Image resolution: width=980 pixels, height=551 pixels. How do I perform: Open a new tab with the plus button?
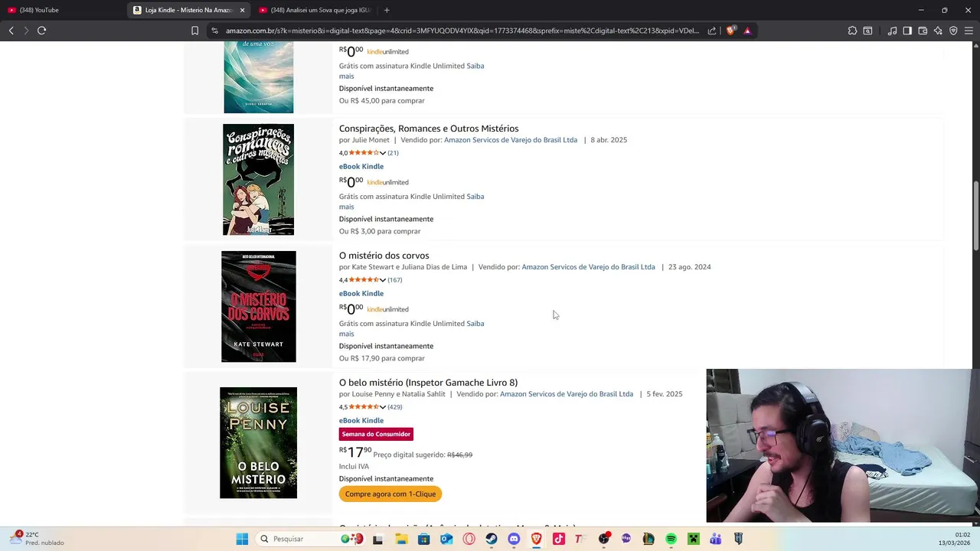387,10
